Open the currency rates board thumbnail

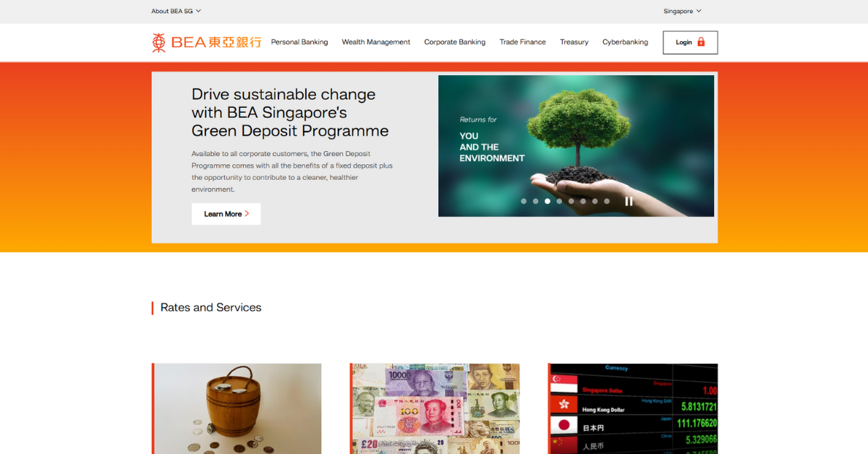coord(633,408)
